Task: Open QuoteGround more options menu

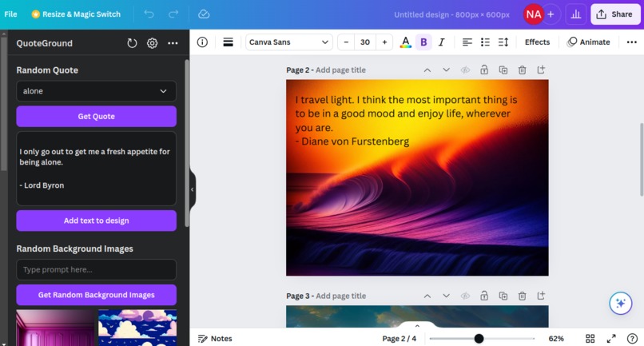Action: (173, 43)
